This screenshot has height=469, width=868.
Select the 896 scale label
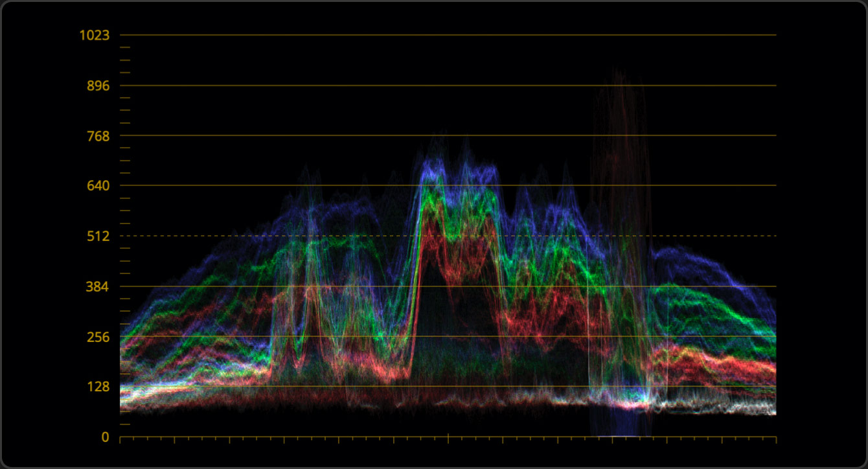pos(96,86)
